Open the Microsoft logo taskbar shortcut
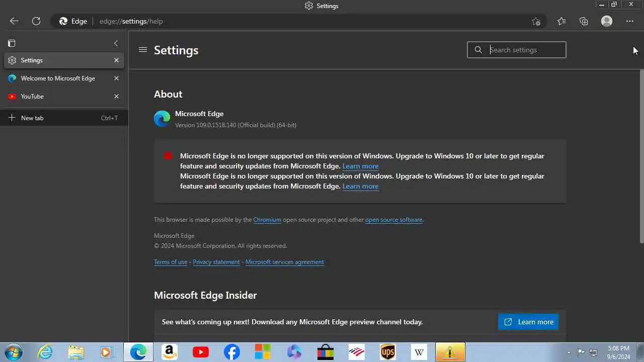The height and width of the screenshot is (362, 644). pyautogui.click(x=263, y=352)
